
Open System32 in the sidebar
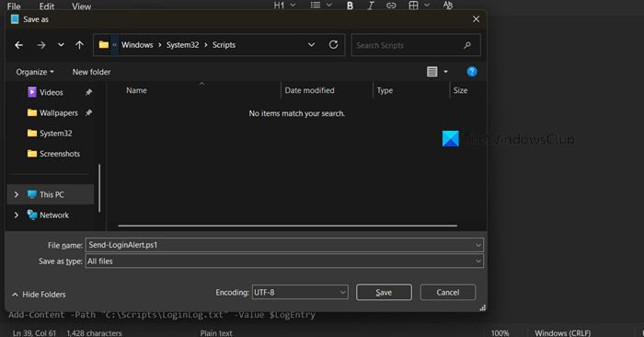[55, 134]
